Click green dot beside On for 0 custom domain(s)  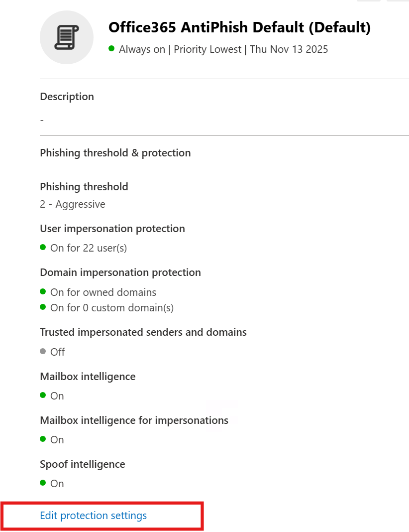[x=43, y=307]
